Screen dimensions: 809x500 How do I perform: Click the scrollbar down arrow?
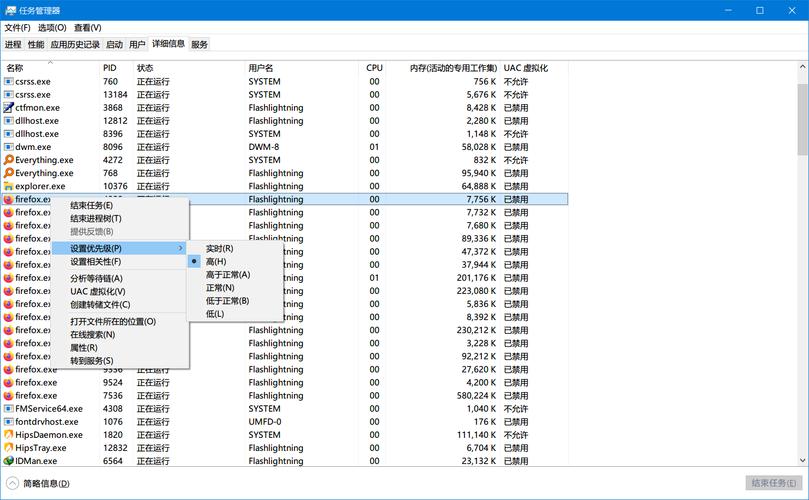[x=802, y=460]
